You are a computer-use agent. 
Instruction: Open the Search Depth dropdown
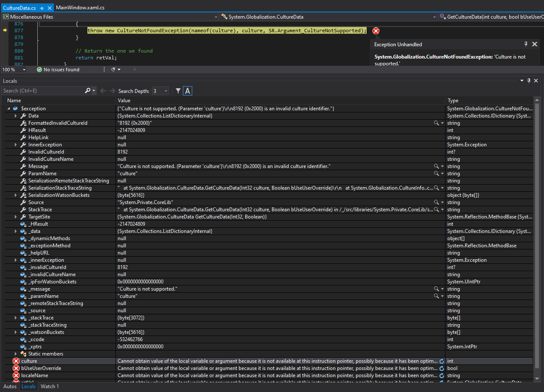(x=165, y=90)
